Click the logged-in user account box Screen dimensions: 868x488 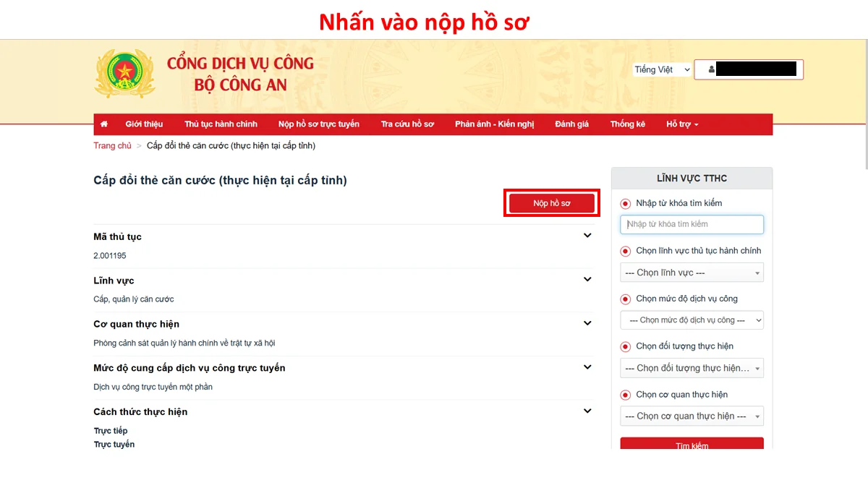click(x=749, y=69)
